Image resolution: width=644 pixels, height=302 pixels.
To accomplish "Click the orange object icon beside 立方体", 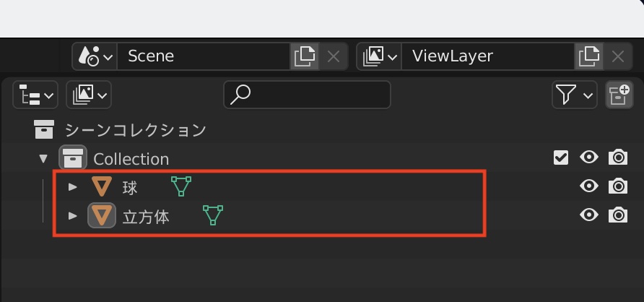I will click(102, 215).
